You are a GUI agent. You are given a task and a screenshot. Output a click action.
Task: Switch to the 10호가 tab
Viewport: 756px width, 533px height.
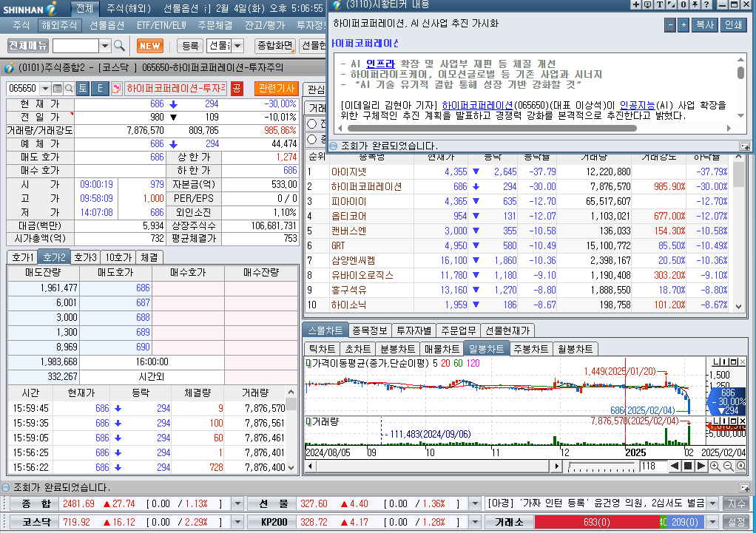pyautogui.click(x=118, y=257)
